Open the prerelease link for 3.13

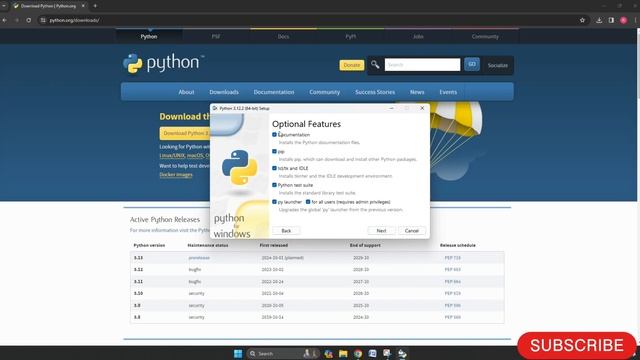pyautogui.click(x=199, y=258)
